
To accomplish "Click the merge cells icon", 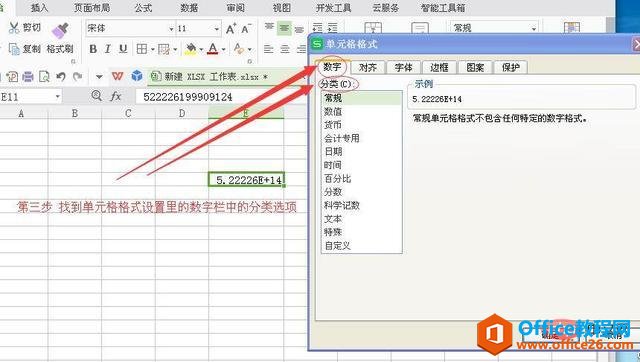I will [x=373, y=27].
